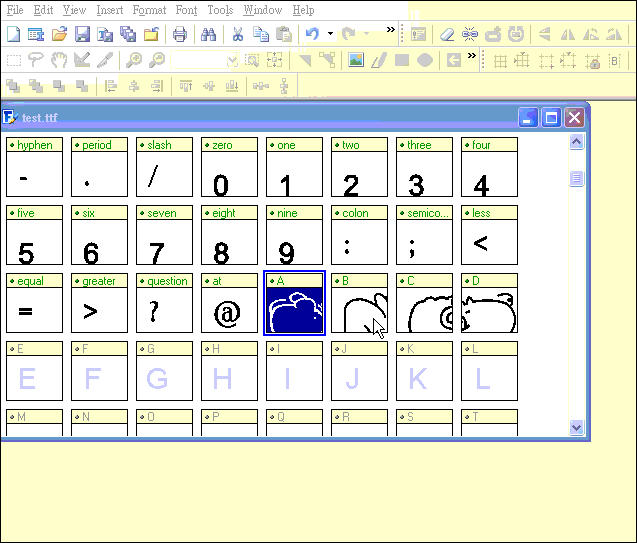
Task: Expand the standard toolbar overflow chevron
Action: (x=390, y=30)
